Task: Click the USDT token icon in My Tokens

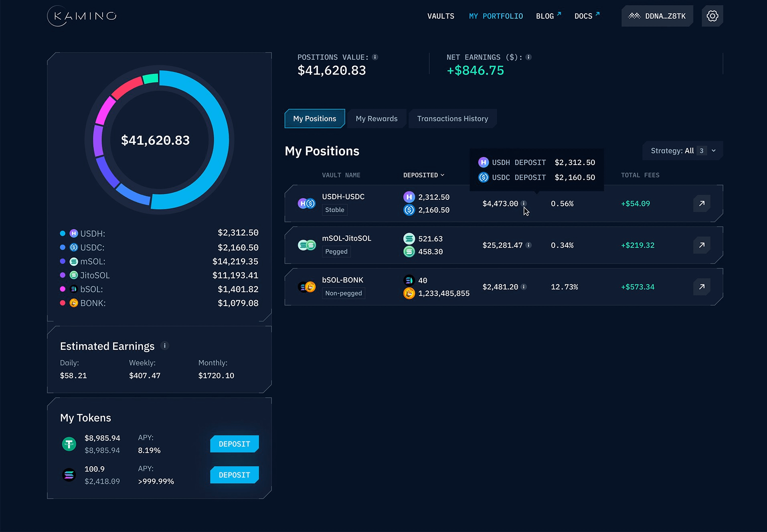Action: (69, 444)
